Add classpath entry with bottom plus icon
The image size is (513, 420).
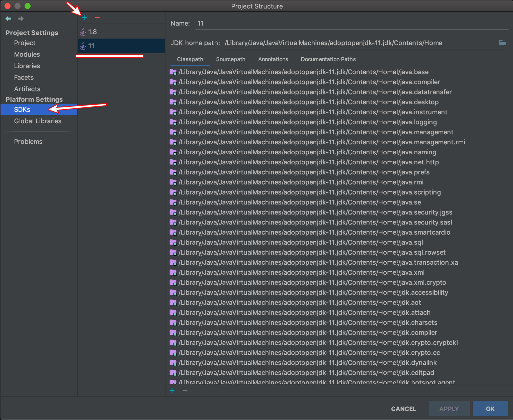pyautogui.click(x=172, y=390)
